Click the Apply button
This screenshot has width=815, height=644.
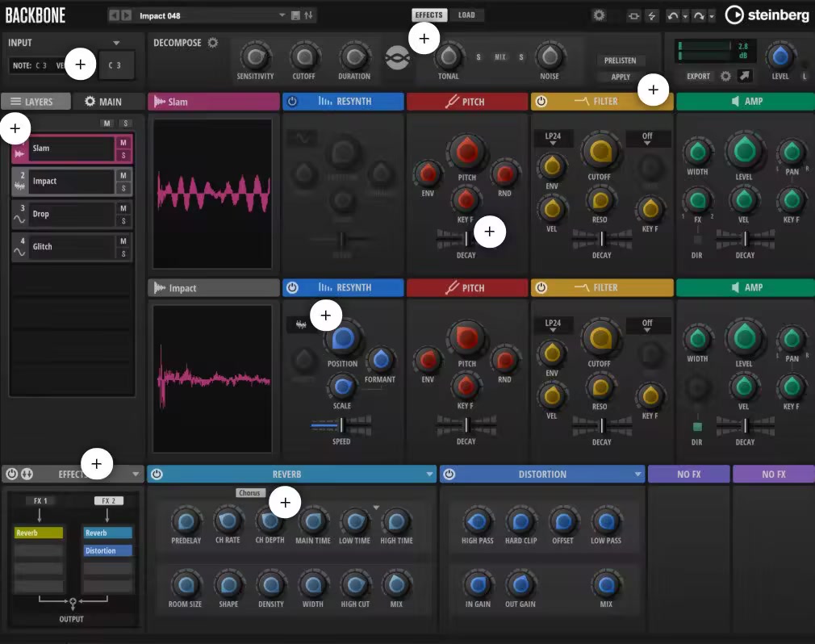620,77
